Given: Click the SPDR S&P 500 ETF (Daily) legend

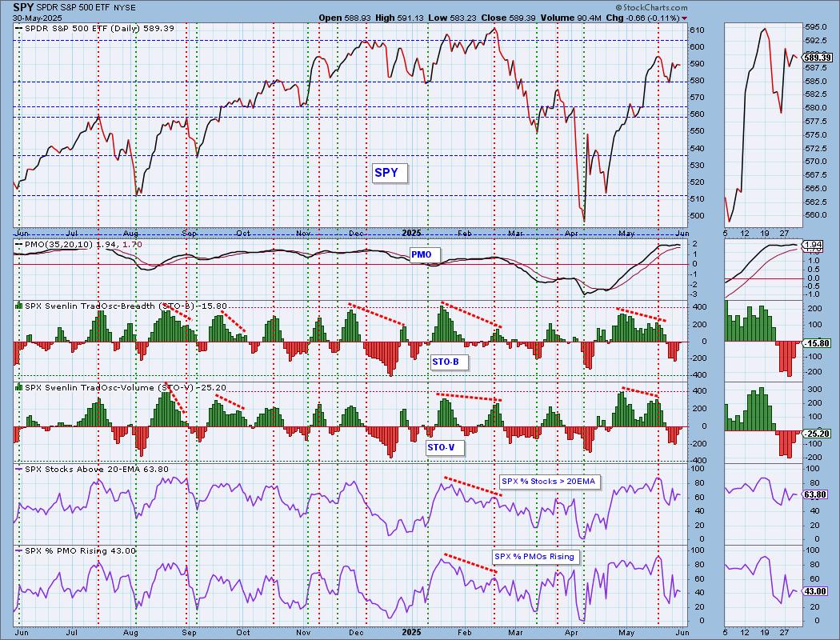Looking at the screenshot, I should 100,28.
